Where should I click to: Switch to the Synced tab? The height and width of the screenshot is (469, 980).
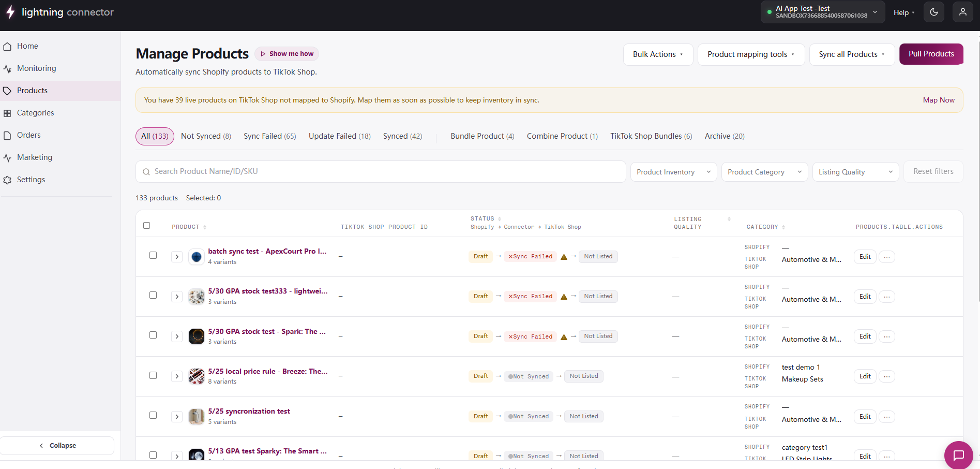(x=402, y=136)
